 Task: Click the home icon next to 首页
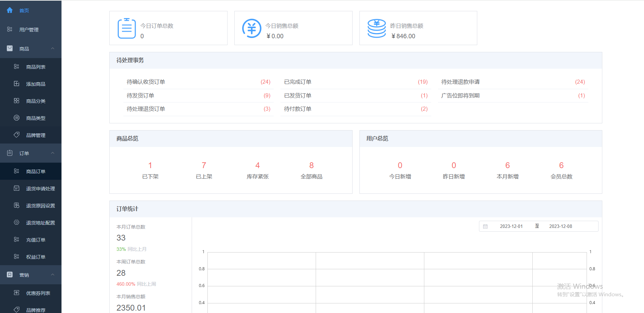(10, 10)
